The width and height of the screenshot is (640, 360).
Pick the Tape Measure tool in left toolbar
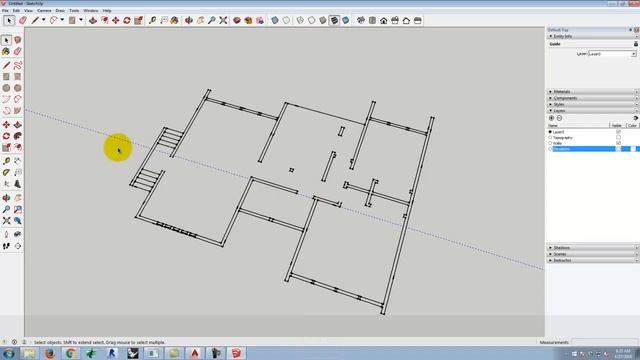[6, 161]
